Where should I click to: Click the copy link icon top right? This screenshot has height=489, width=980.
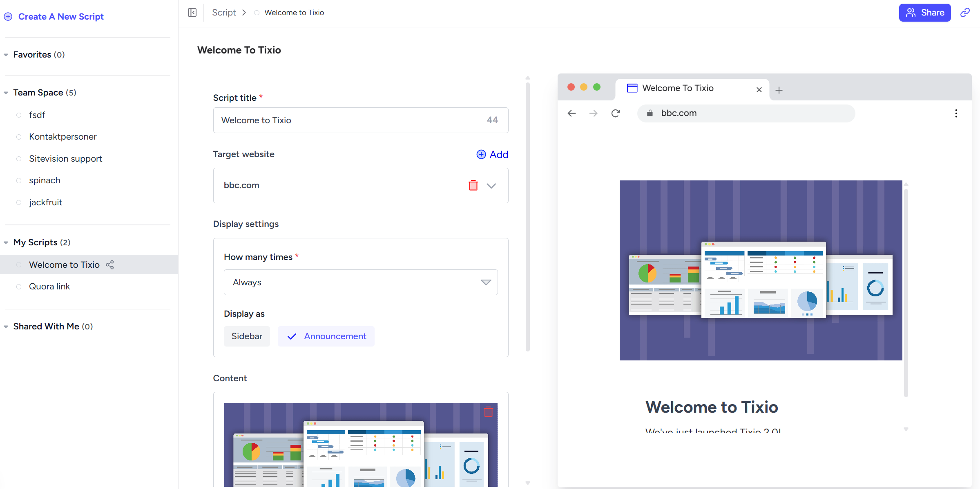click(965, 13)
